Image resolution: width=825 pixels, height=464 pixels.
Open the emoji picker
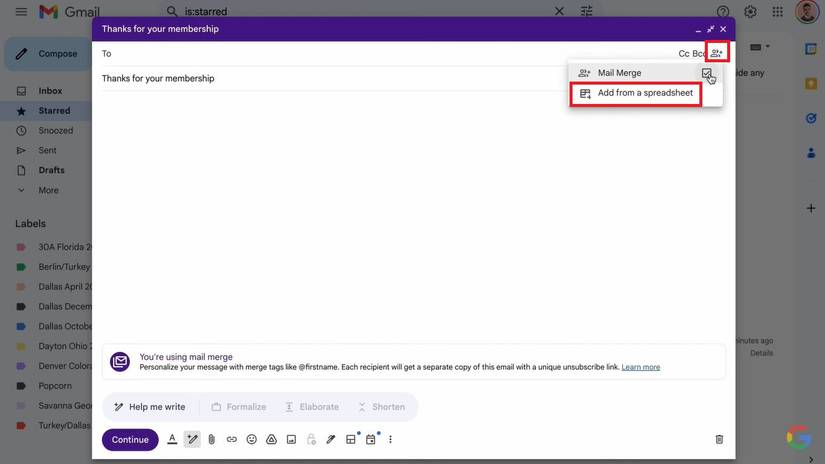(252, 440)
